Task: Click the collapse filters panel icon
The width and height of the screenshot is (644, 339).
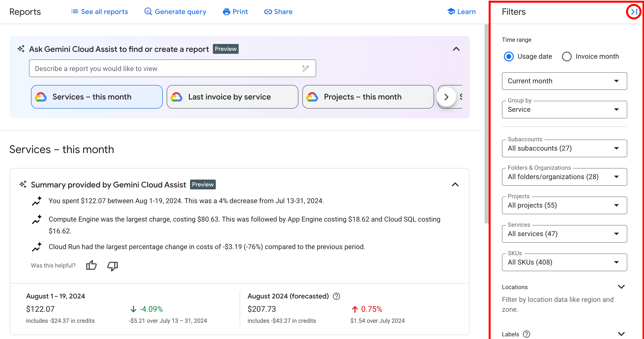Action: (x=634, y=12)
